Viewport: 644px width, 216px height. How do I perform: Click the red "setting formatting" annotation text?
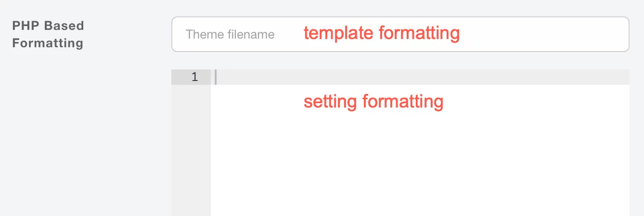(x=373, y=102)
